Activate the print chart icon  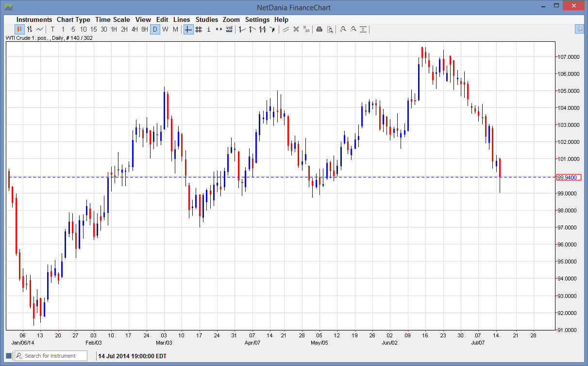pyautogui.click(x=319, y=29)
